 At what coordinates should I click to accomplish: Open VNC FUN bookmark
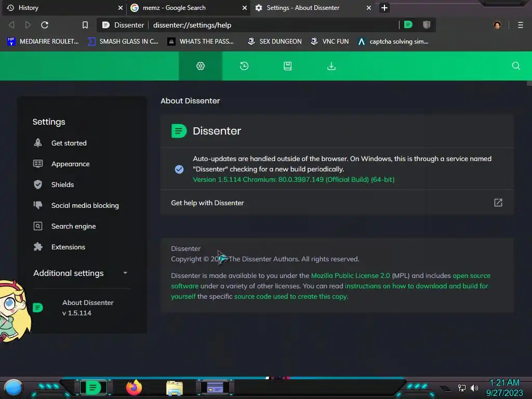[330, 42]
